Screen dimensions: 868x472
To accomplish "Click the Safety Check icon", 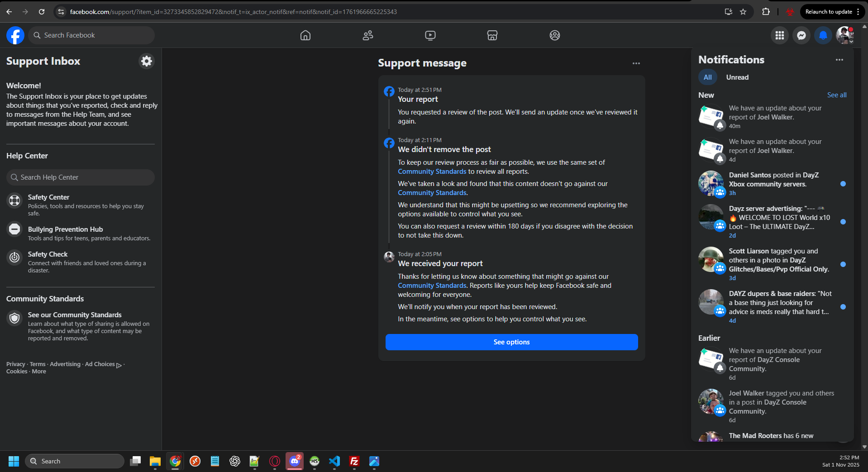I will click(14, 257).
